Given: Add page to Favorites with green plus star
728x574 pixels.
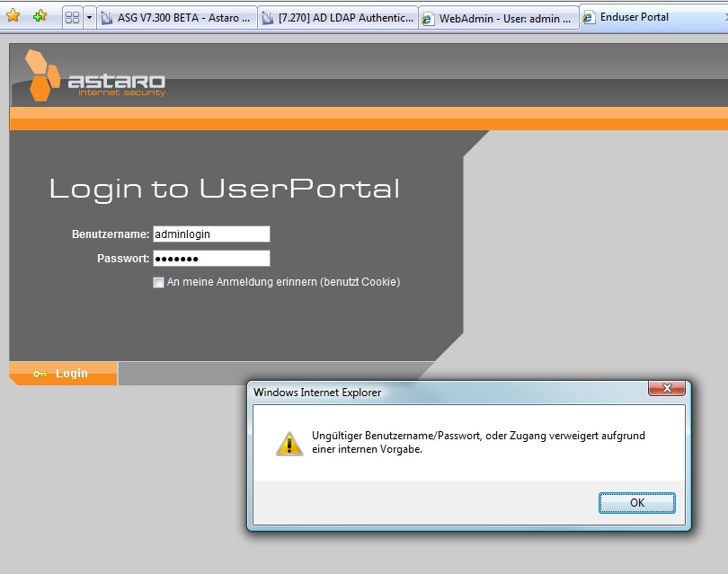Looking at the screenshot, I should coord(40,16).
